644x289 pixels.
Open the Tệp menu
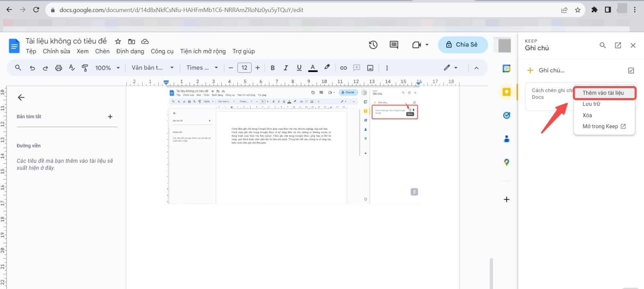(x=31, y=51)
